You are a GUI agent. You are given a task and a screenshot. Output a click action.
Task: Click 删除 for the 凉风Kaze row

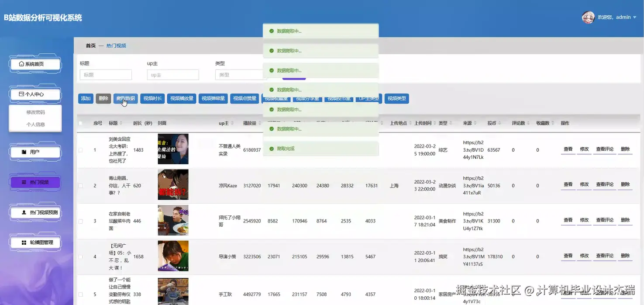pyautogui.click(x=625, y=185)
